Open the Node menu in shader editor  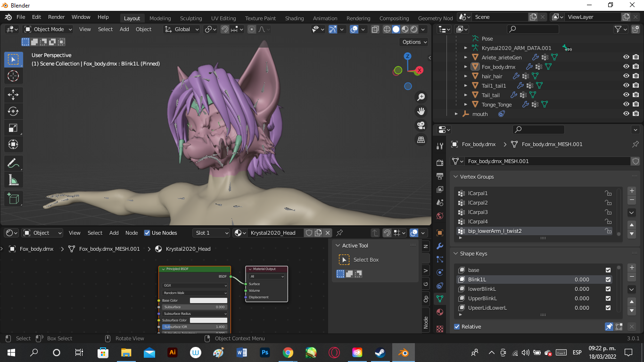click(132, 233)
